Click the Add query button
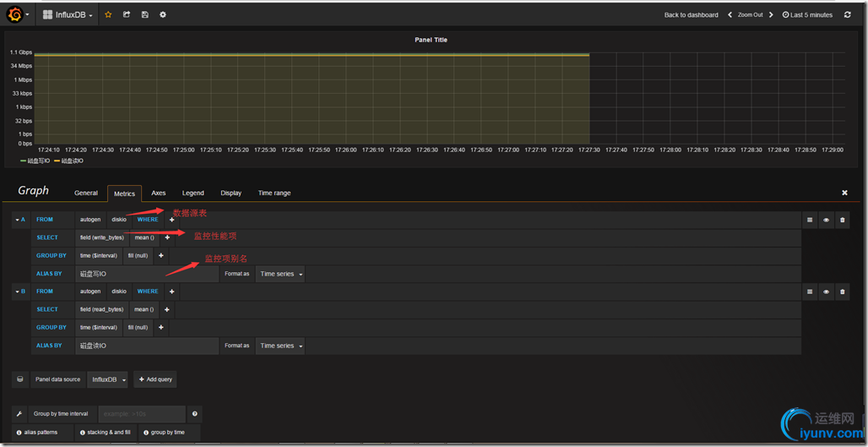The height and width of the screenshot is (447, 868). [155, 379]
